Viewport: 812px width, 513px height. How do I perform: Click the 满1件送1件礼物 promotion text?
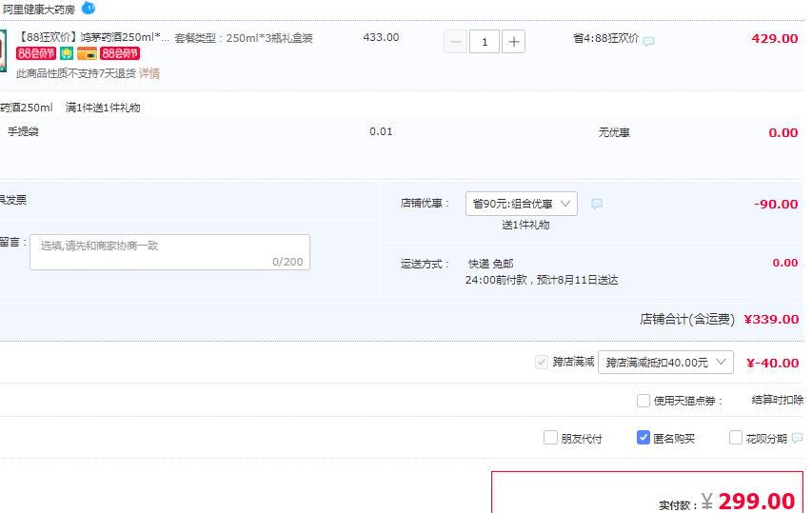coord(103,108)
